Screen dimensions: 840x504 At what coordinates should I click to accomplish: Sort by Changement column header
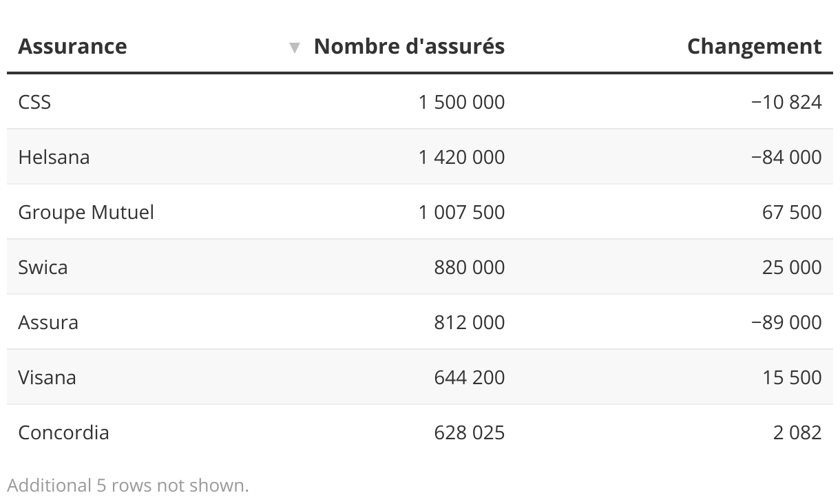pos(754,46)
